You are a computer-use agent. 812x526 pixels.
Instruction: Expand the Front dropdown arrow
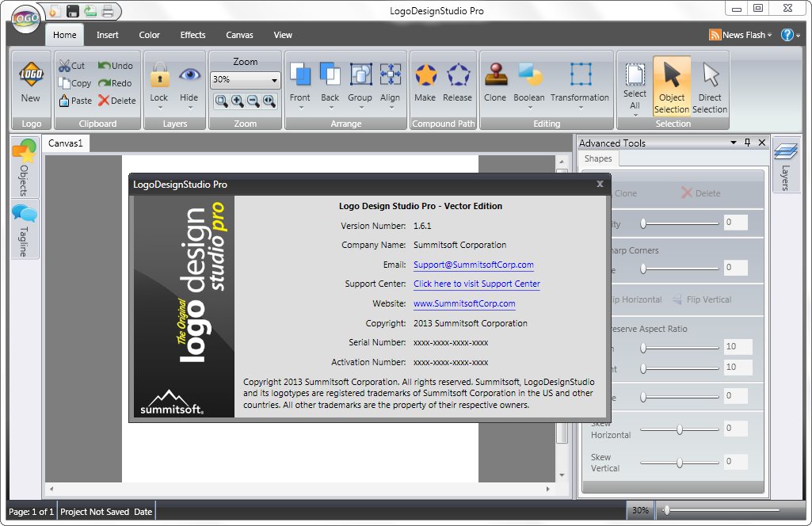pyautogui.click(x=301, y=109)
